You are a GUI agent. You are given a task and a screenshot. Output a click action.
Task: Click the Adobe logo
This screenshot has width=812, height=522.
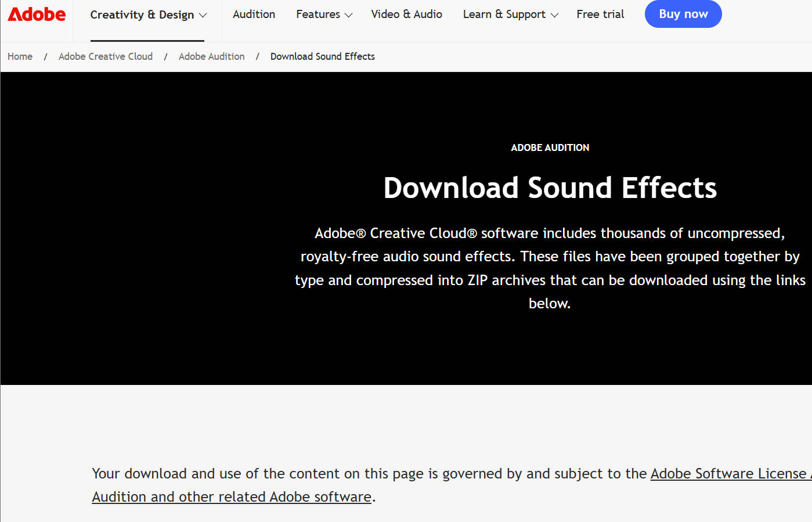[37, 14]
